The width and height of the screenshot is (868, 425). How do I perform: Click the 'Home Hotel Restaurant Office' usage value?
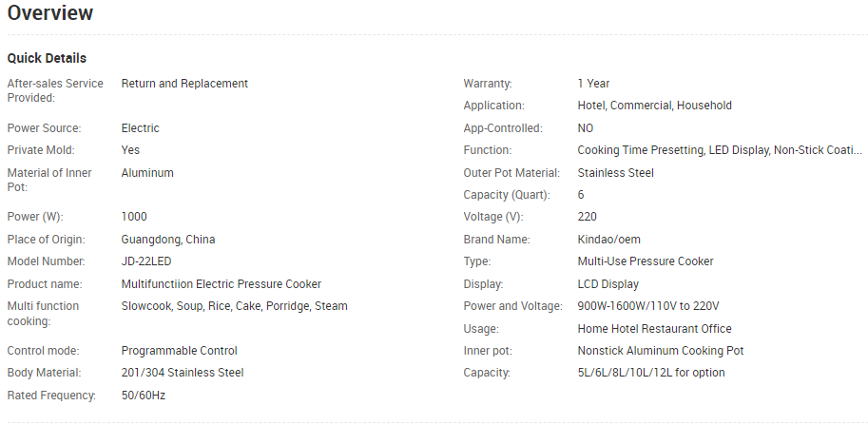655,329
